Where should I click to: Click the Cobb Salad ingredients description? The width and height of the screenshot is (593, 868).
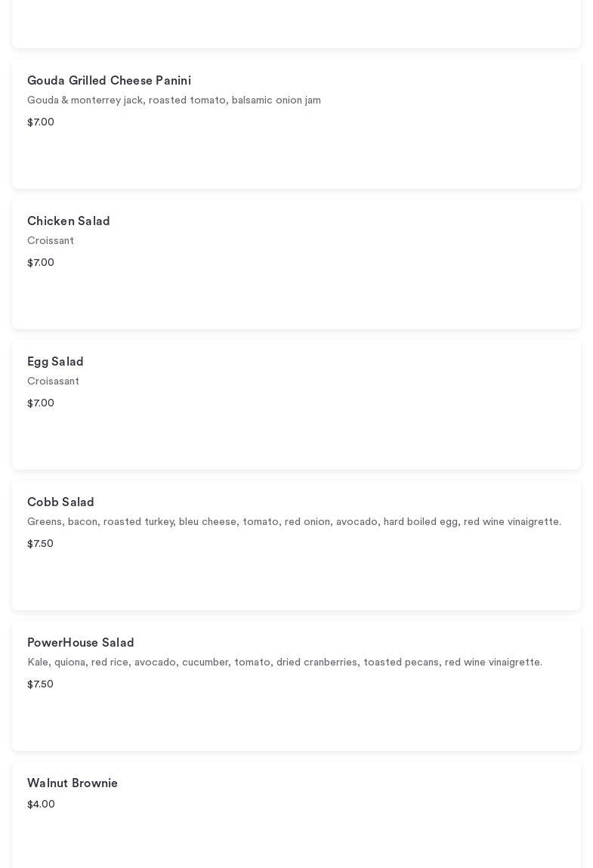[x=294, y=522]
